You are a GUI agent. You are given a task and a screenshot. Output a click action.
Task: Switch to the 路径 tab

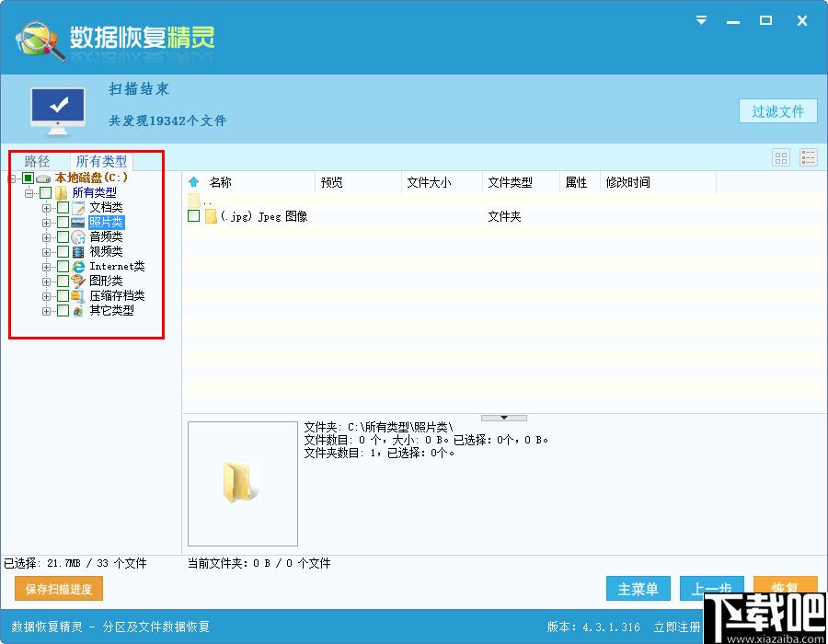click(37, 161)
